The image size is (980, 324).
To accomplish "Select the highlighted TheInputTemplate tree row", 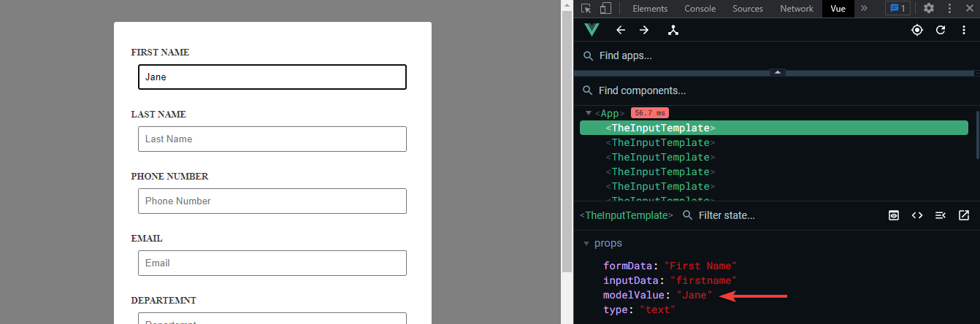I will click(774, 128).
